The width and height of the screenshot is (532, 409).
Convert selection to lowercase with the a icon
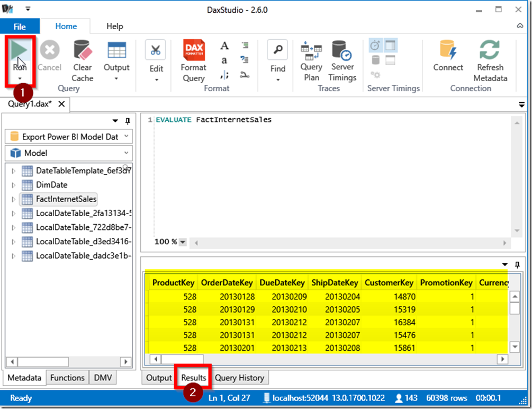[224, 60]
